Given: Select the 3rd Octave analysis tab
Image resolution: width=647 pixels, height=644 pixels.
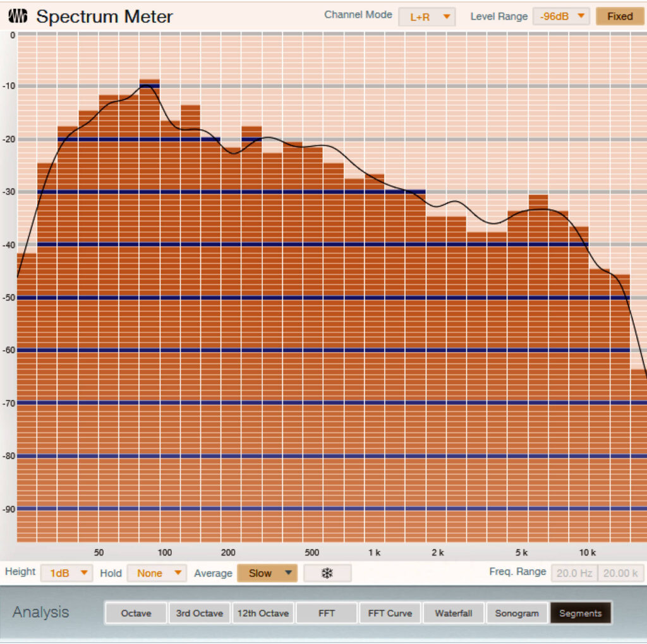Looking at the screenshot, I should coord(199,613).
